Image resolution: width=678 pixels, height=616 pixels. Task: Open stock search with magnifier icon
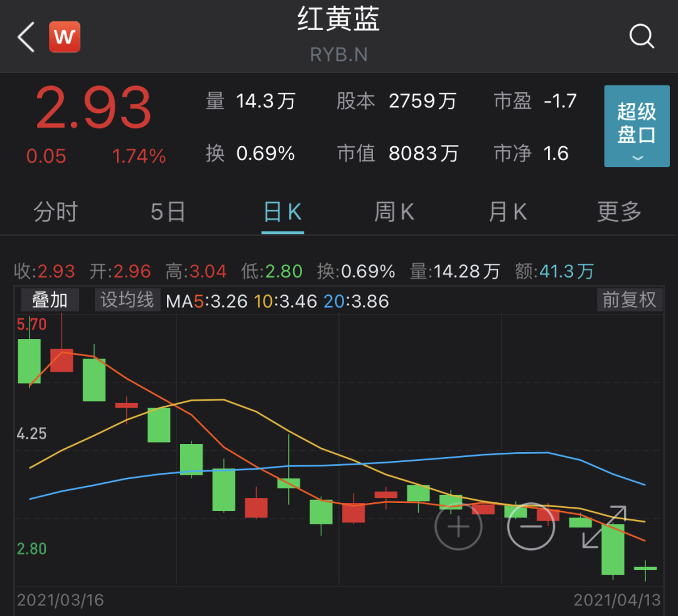click(x=642, y=36)
